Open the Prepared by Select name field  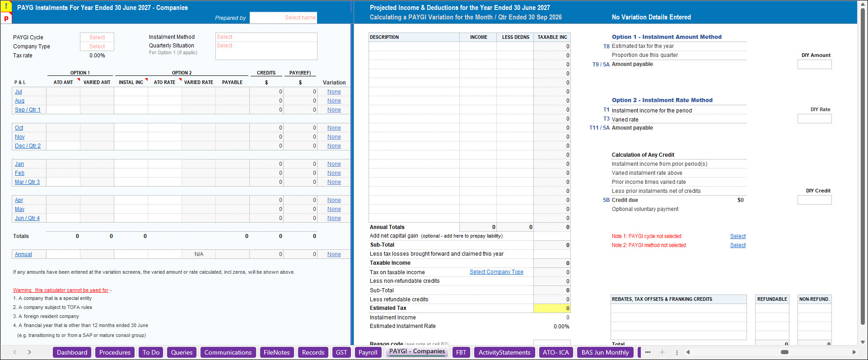tap(283, 18)
